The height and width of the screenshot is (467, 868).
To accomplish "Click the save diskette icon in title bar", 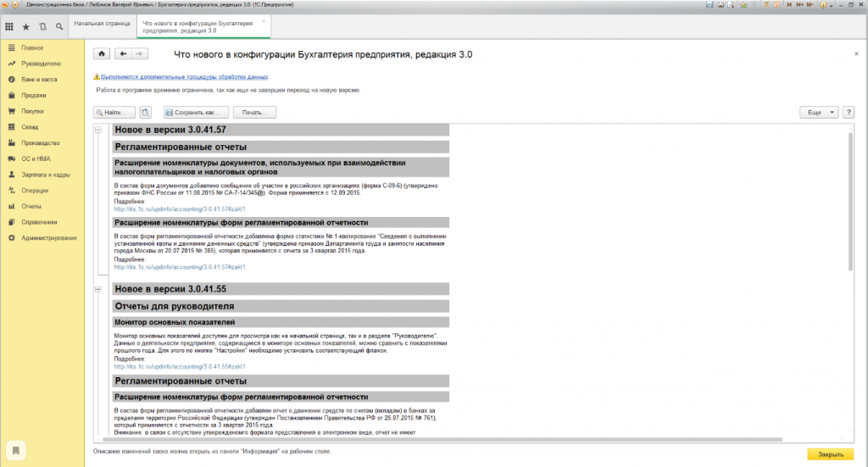I will coord(709,4).
